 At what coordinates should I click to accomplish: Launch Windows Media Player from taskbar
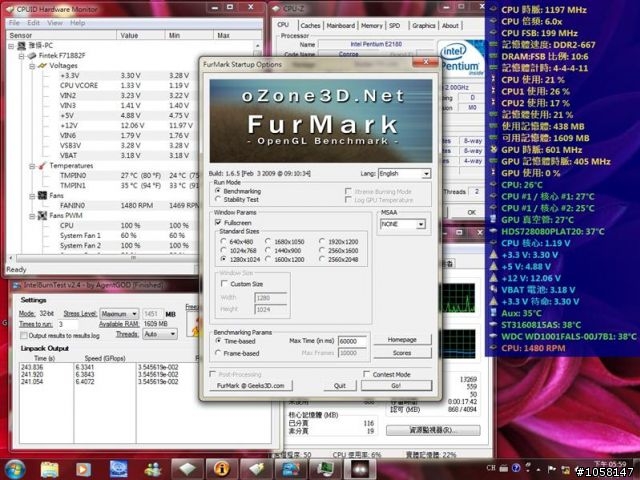click(x=83, y=469)
